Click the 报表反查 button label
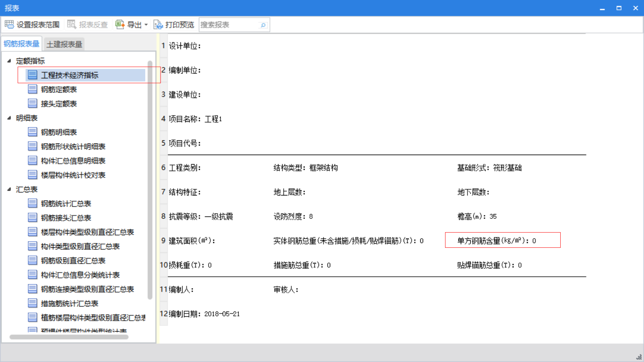This screenshot has height=362, width=644. pos(93,25)
